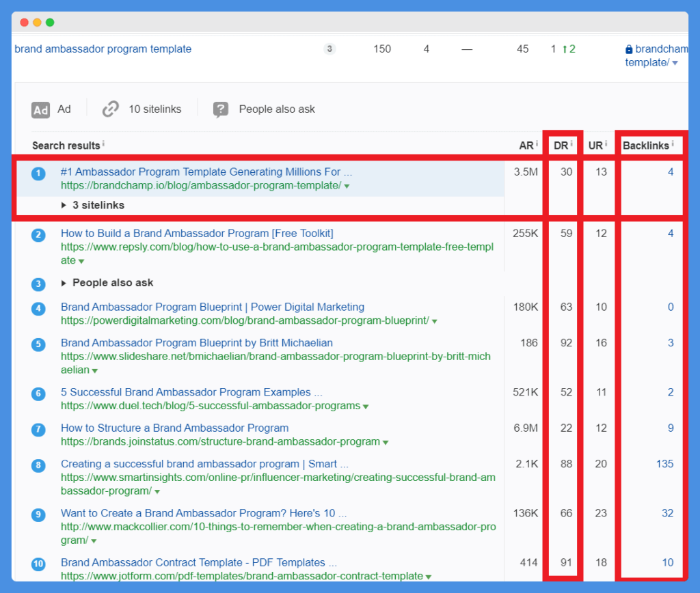Screen dimensions: 700x593
Task: Click backlinks count 32 for mackcollier
Action: coord(667,513)
